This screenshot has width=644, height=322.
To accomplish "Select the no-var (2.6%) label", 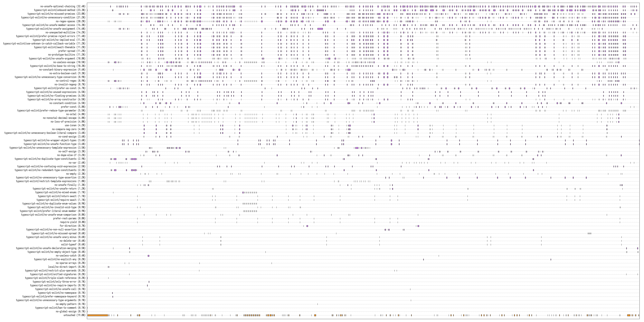I will (x=77, y=163).
